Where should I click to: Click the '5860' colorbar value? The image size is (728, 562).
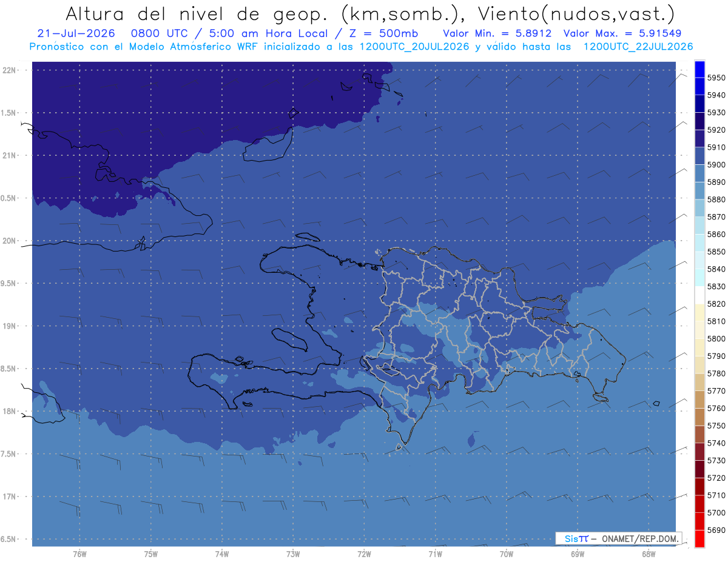(x=716, y=234)
